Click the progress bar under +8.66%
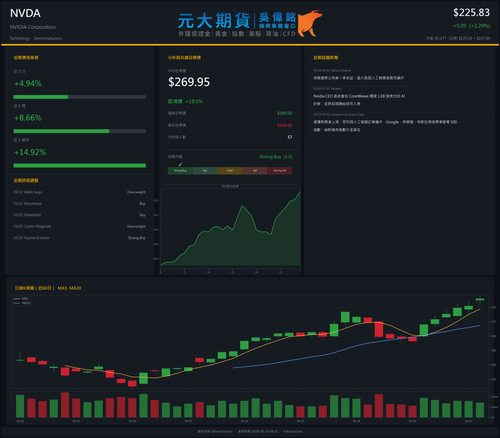The width and height of the screenshot is (500, 438). (80, 131)
